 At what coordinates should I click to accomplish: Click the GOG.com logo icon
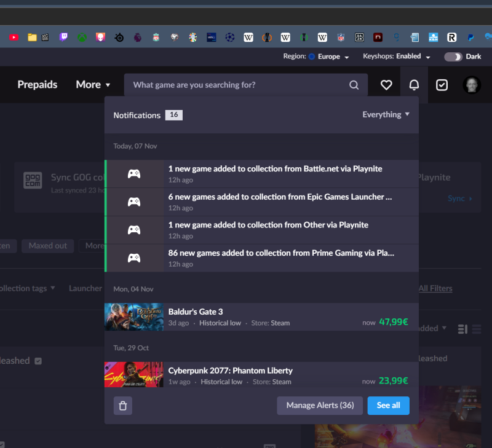click(33, 180)
